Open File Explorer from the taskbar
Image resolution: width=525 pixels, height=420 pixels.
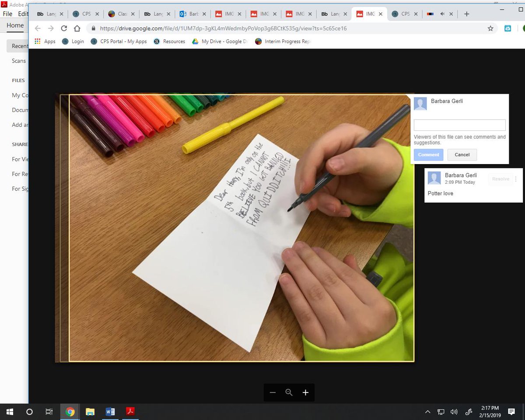point(90,412)
